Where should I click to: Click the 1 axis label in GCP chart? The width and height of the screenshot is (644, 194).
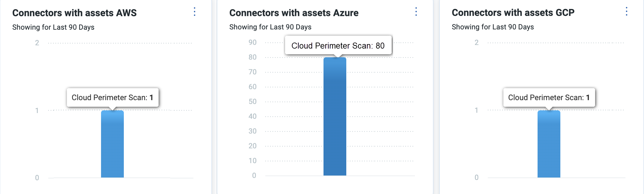pos(476,110)
